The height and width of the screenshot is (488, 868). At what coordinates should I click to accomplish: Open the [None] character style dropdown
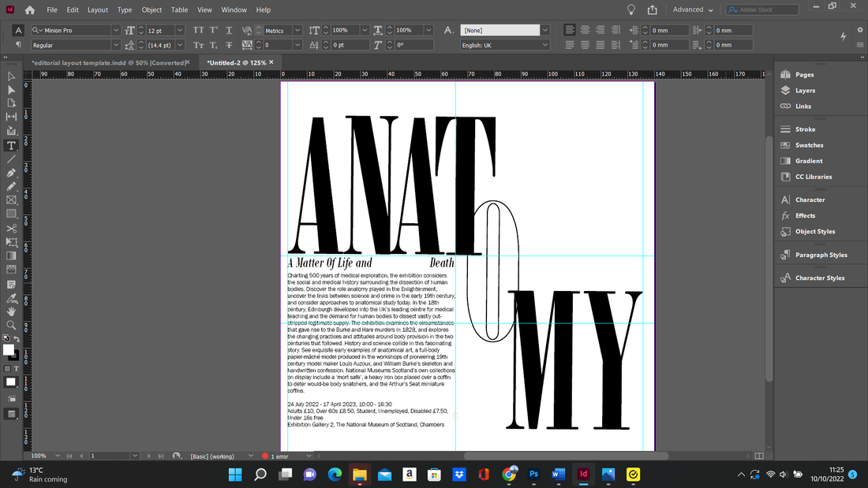tap(545, 31)
